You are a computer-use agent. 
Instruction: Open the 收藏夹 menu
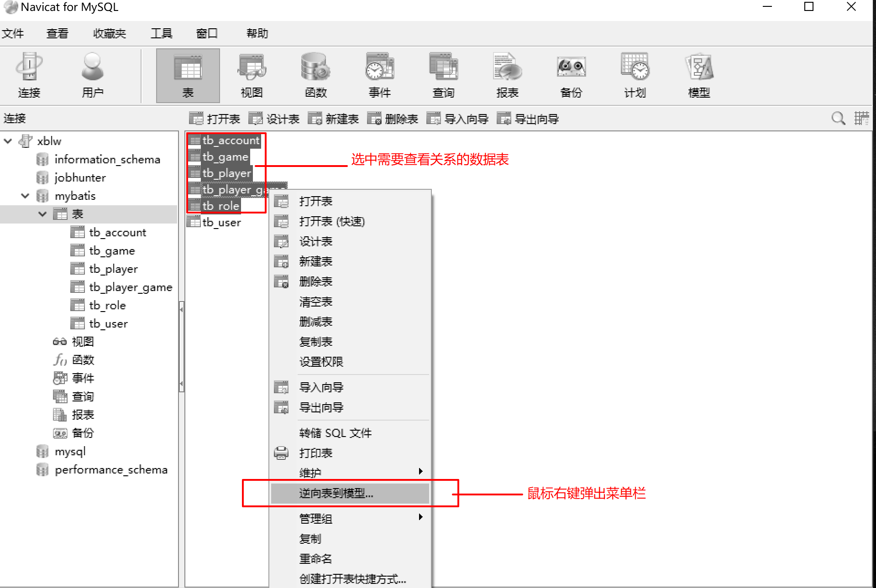coord(110,33)
